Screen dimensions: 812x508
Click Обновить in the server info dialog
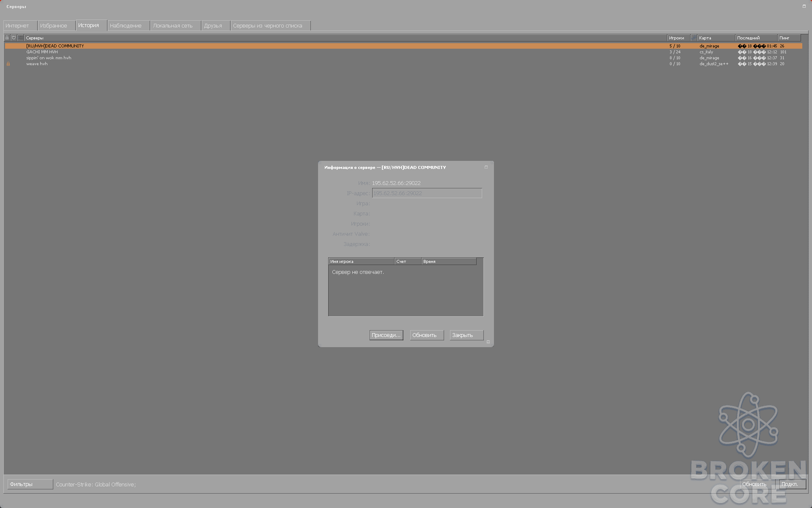pos(427,335)
